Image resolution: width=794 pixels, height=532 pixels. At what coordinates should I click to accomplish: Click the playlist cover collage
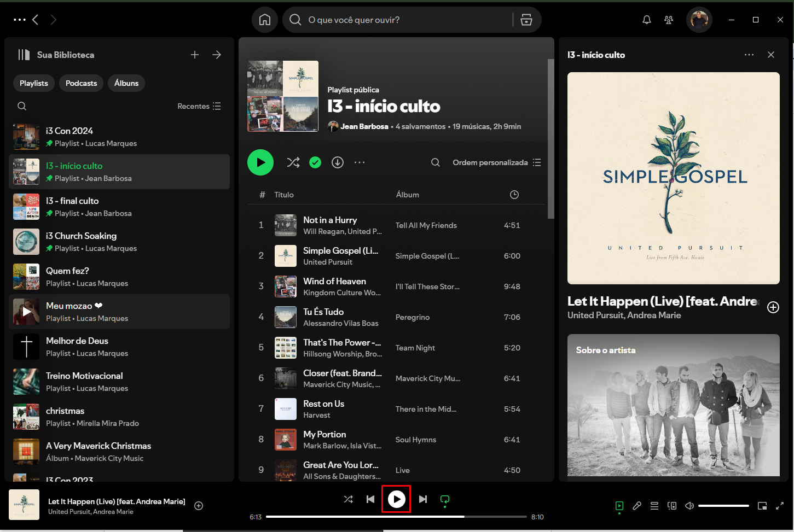283,96
